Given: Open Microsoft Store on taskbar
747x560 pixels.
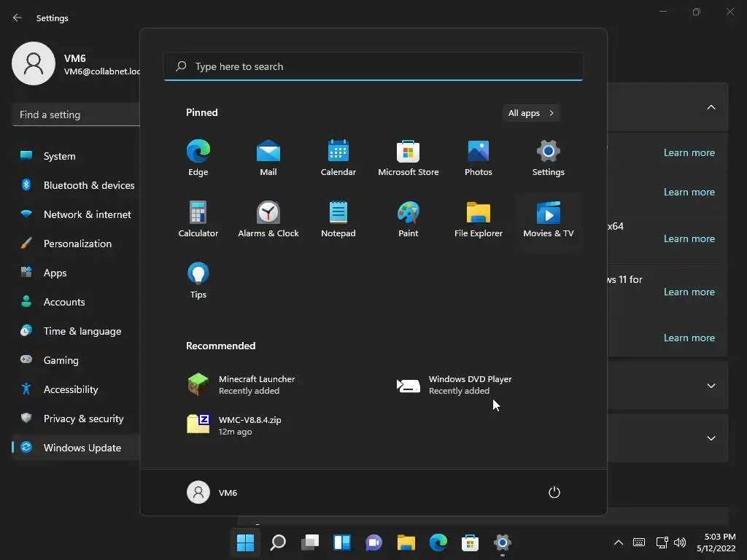Looking at the screenshot, I should (470, 542).
